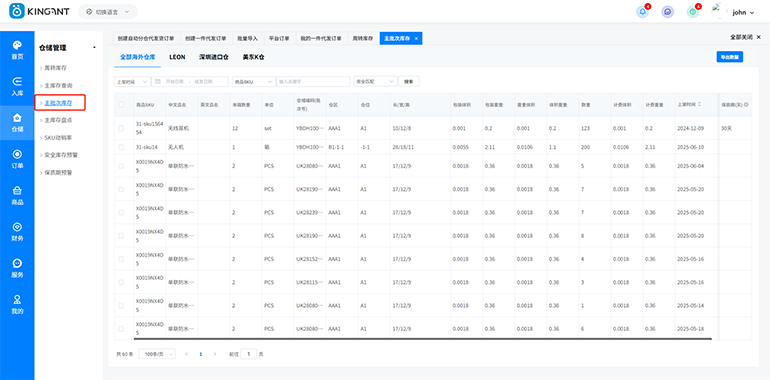Click the table horizontal scrollbar
Image resolution: width=770 pixels, height=380 pixels.
422,338
